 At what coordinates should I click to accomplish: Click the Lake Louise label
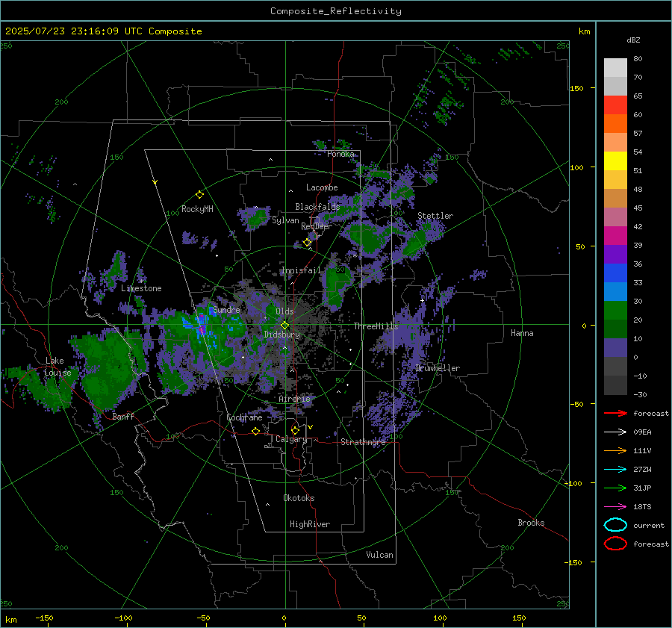pos(58,367)
